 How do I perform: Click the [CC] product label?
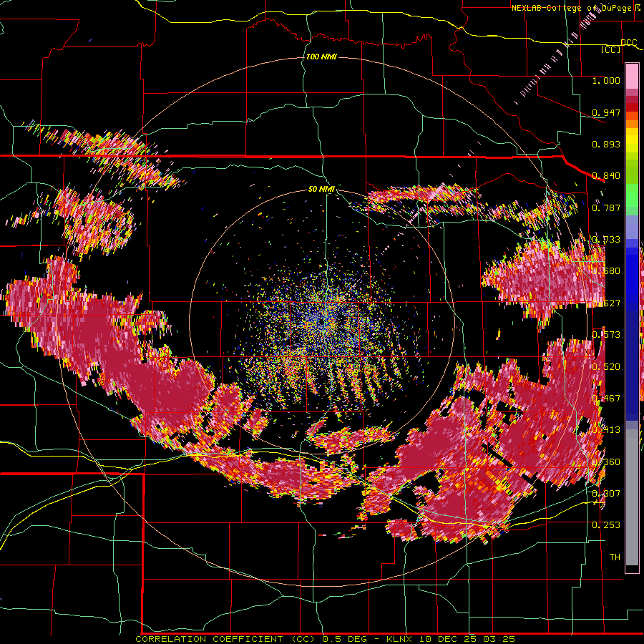point(611,49)
